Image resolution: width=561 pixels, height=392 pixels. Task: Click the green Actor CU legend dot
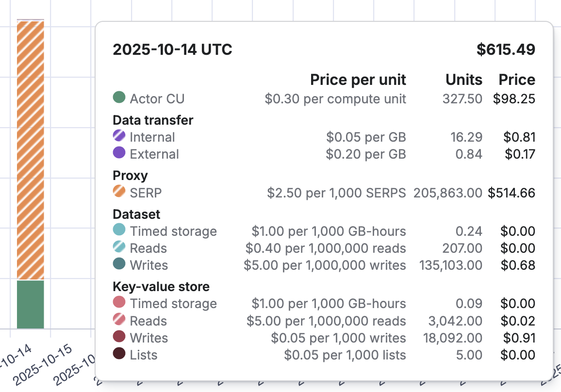click(119, 98)
